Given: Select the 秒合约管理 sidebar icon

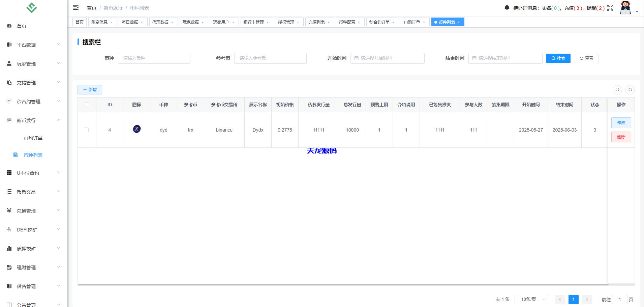Looking at the screenshot, I should point(9,101).
